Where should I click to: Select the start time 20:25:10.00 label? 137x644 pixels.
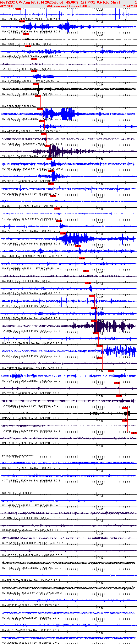coord(7,6)
